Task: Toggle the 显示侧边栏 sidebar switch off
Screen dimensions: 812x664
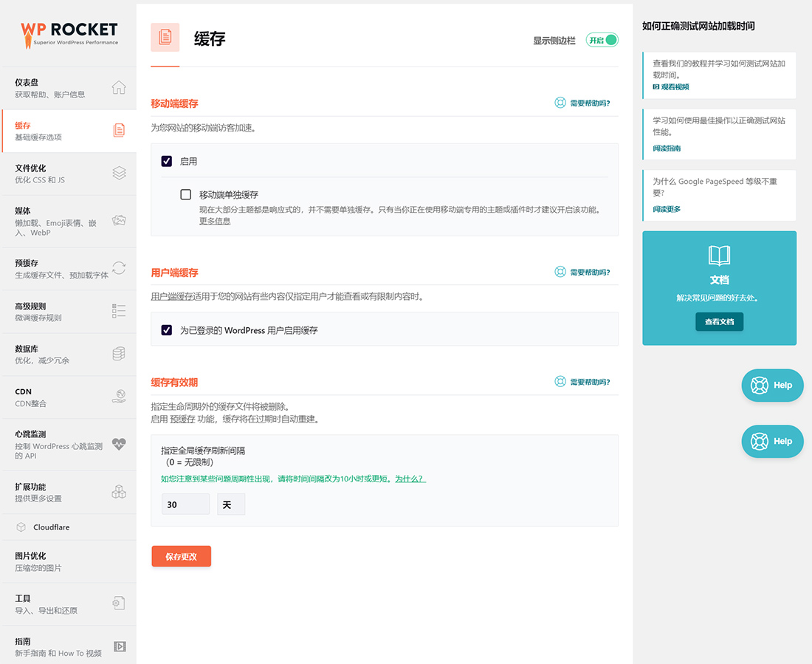Action: click(x=602, y=41)
